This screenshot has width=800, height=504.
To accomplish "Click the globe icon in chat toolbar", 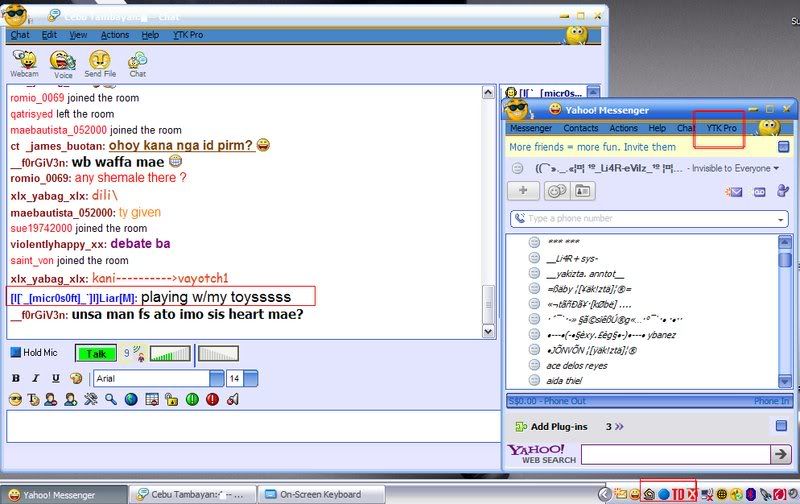I will [131, 399].
